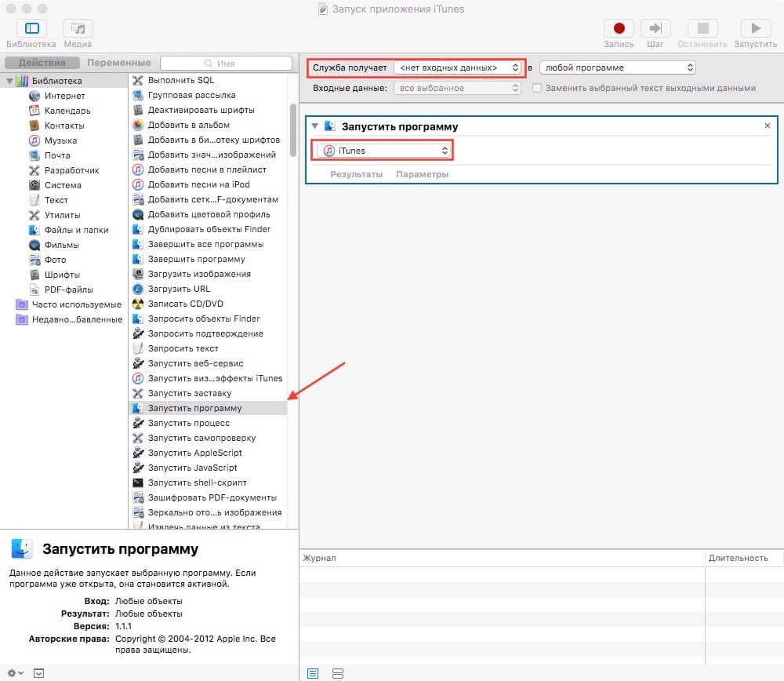
Task: Select Музыка category icon
Action: tap(34, 140)
